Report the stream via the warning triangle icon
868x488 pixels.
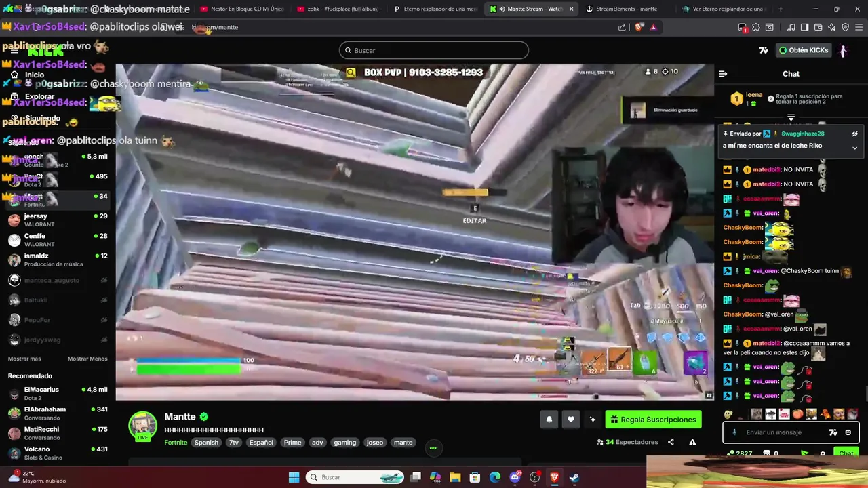tap(692, 442)
